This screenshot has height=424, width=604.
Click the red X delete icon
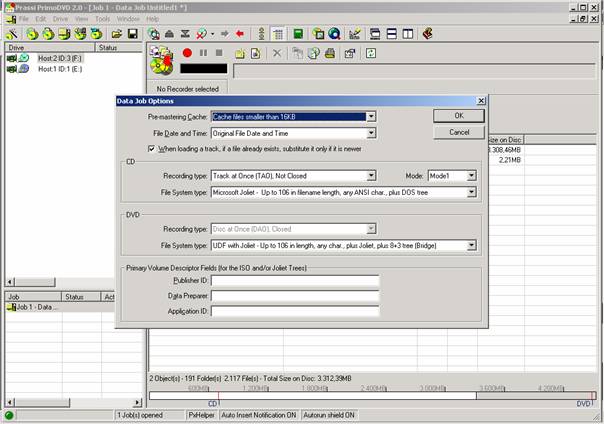(x=277, y=52)
